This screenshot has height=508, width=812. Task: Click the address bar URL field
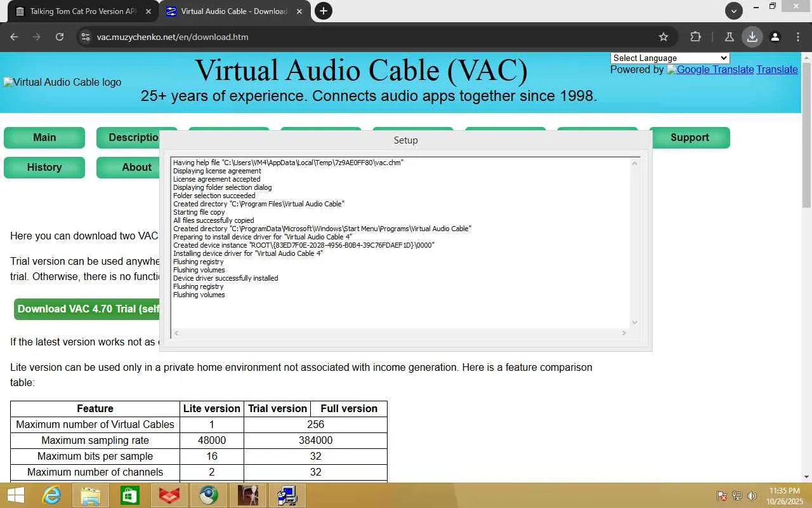(x=374, y=37)
